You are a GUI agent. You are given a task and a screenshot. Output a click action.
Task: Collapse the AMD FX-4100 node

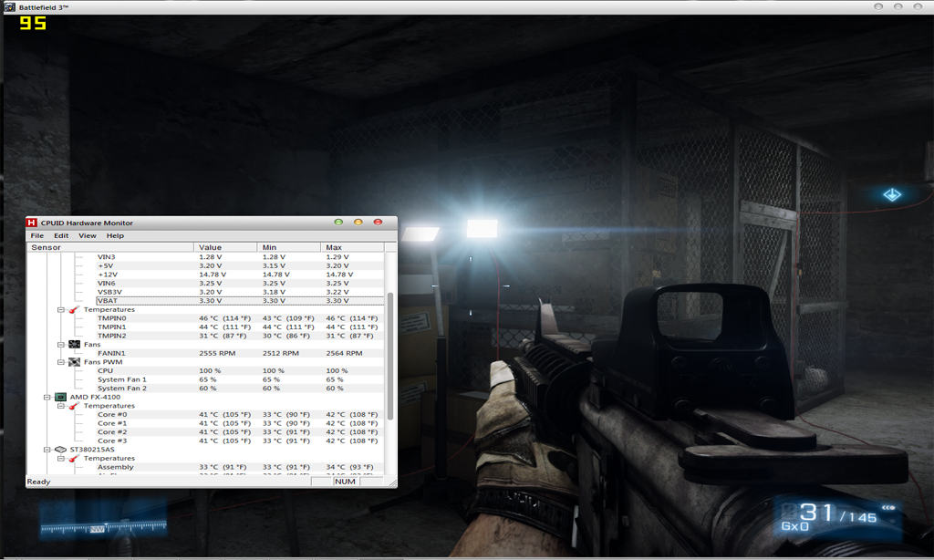[47, 397]
